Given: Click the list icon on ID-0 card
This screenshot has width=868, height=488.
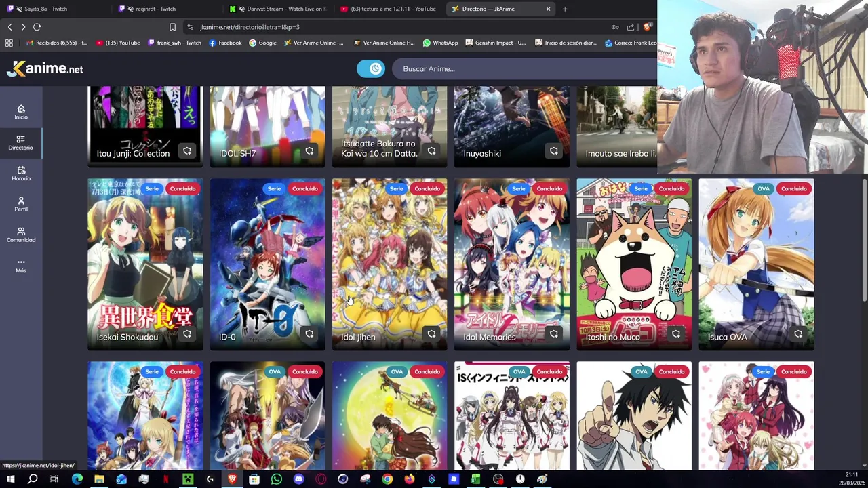Looking at the screenshot, I should tap(309, 334).
